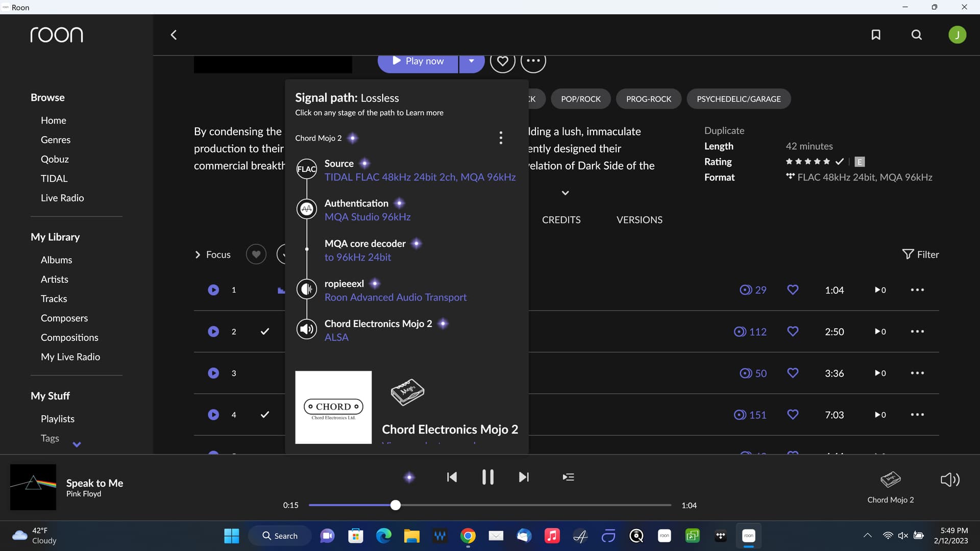Click TIDAL FLAC 48kHz source link
This screenshot has width=980, height=551.
tap(420, 177)
